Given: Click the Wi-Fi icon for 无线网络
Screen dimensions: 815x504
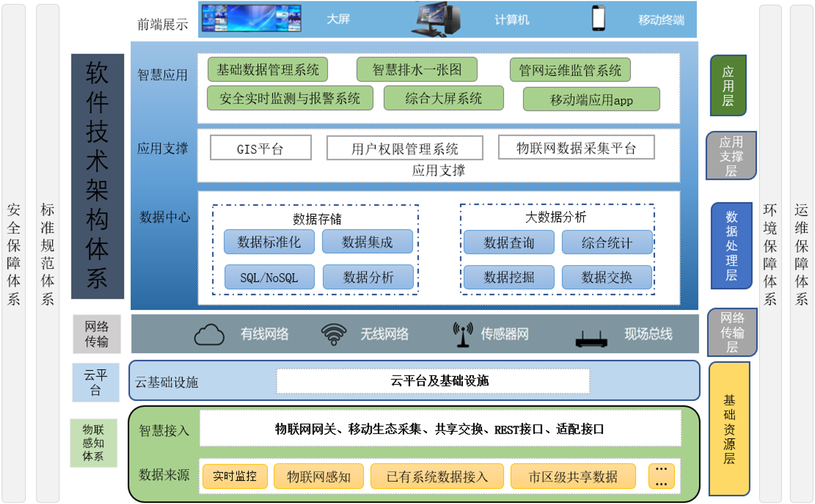Looking at the screenshot, I should coord(335,334).
